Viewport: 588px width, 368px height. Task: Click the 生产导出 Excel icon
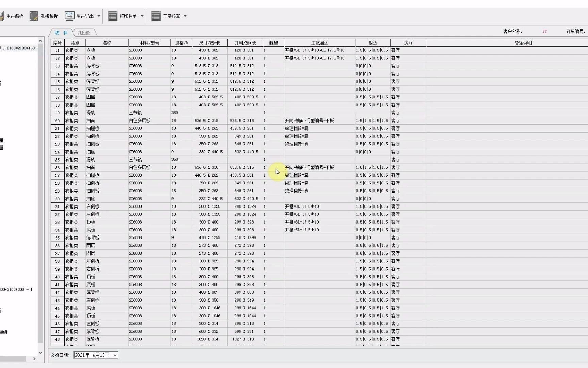[69, 16]
